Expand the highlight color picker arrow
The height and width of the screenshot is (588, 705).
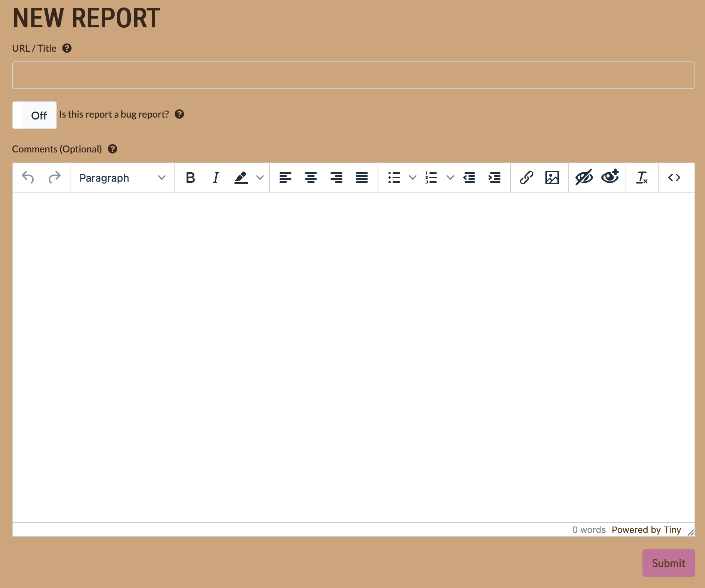[x=260, y=178]
